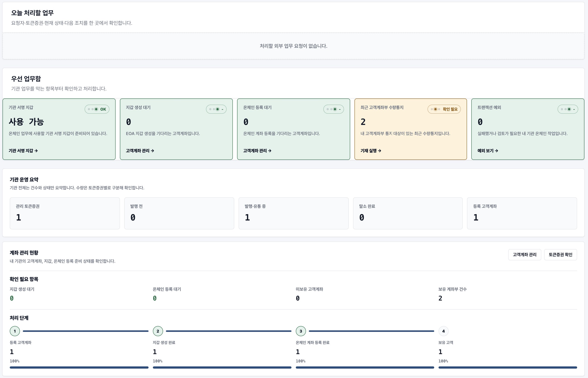This screenshot has height=378, width=588.
Task: Click the 최근 고객계좌부 수량통지 card title
Action: (382, 108)
